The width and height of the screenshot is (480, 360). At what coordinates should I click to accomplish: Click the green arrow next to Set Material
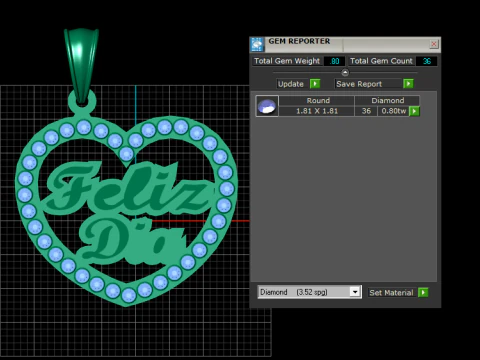pyautogui.click(x=423, y=293)
